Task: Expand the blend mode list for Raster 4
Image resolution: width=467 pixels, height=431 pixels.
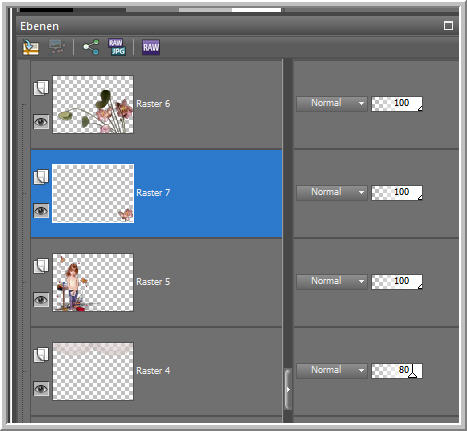Action: tap(332, 371)
